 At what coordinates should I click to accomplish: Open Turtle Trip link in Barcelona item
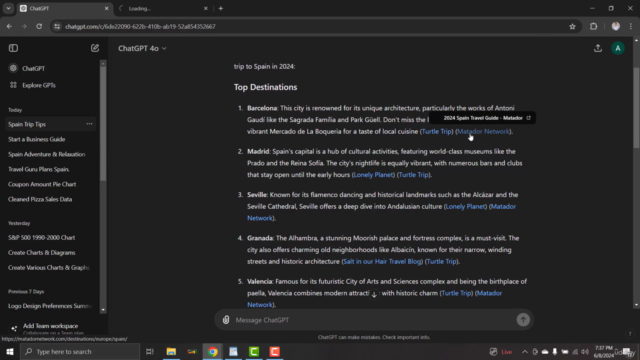(436, 131)
